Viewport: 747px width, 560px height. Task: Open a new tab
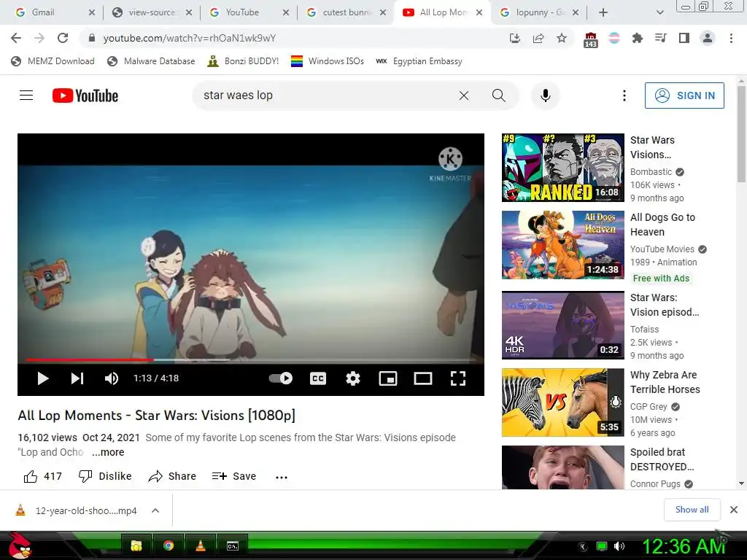603,12
